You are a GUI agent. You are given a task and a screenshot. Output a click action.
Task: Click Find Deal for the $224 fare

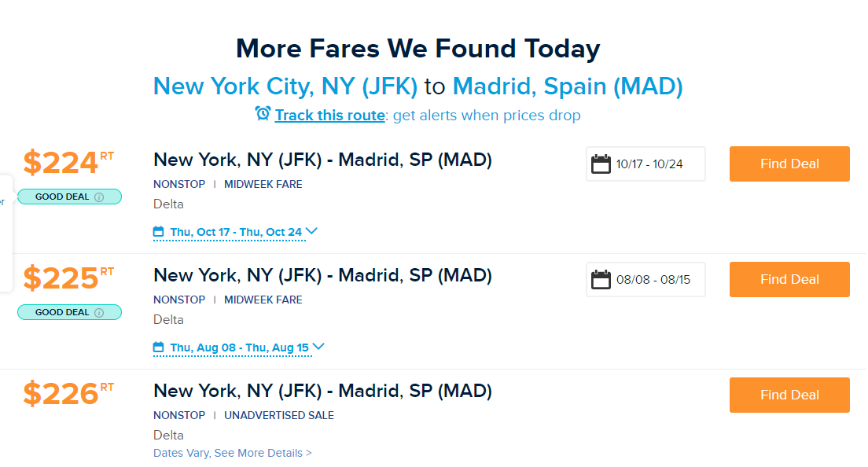tap(789, 164)
